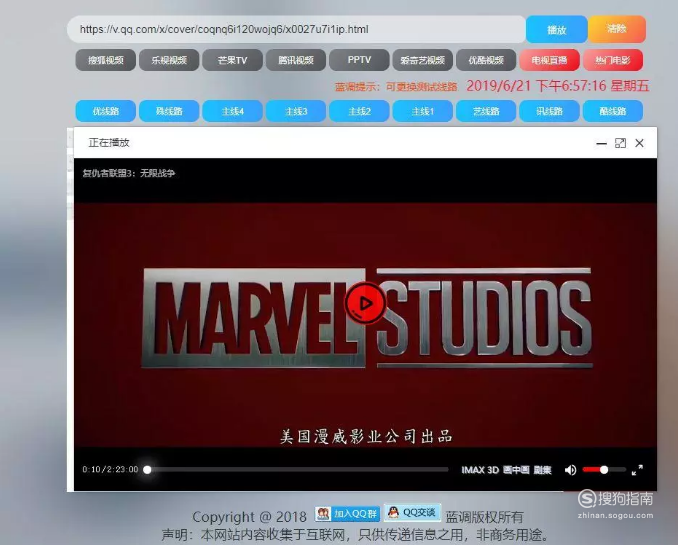Toggle 画中画 picture-in-picture mode
This screenshot has width=678, height=545.
click(x=516, y=470)
